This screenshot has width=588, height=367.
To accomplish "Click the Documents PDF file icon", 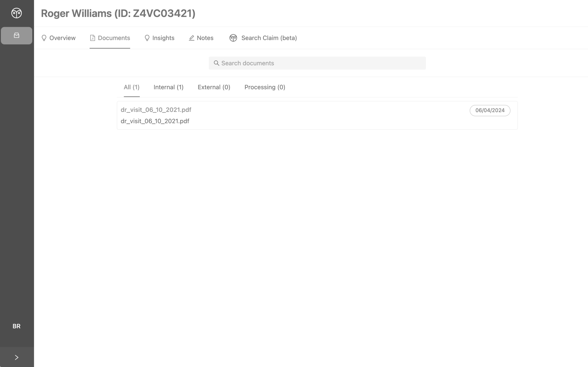I will 92,38.
